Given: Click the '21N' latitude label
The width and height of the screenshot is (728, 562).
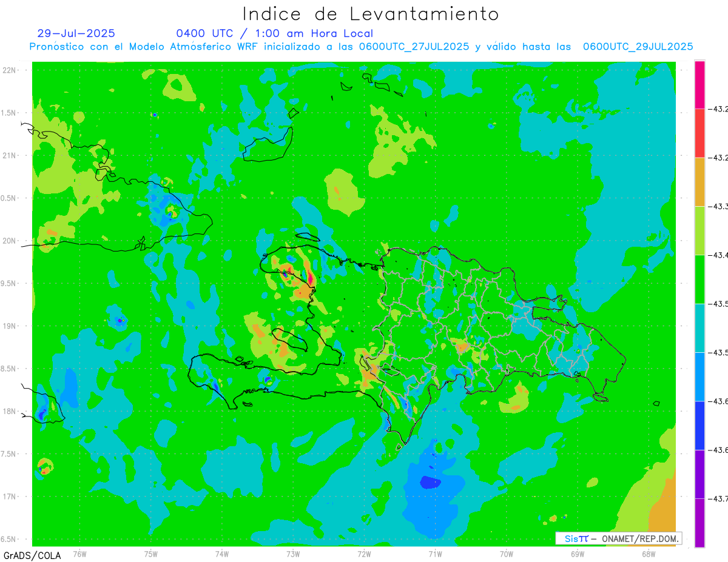Looking at the screenshot, I should coord(9,156).
